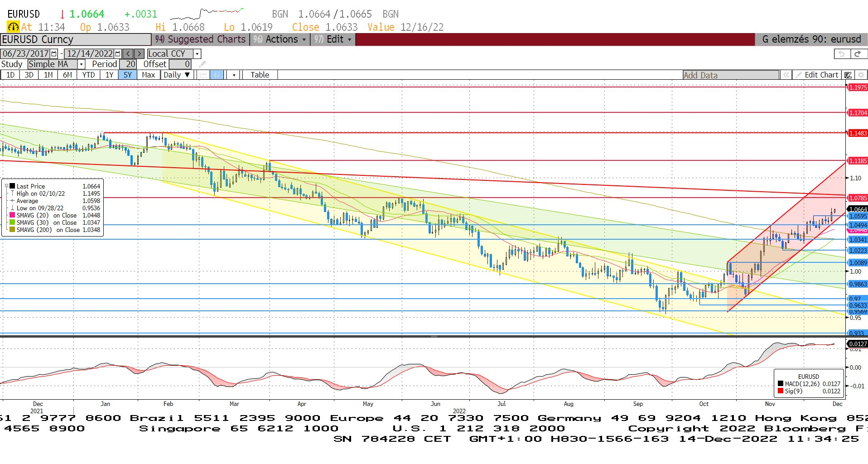Switch to line chart type icon
The image size is (868, 464).
(203, 75)
